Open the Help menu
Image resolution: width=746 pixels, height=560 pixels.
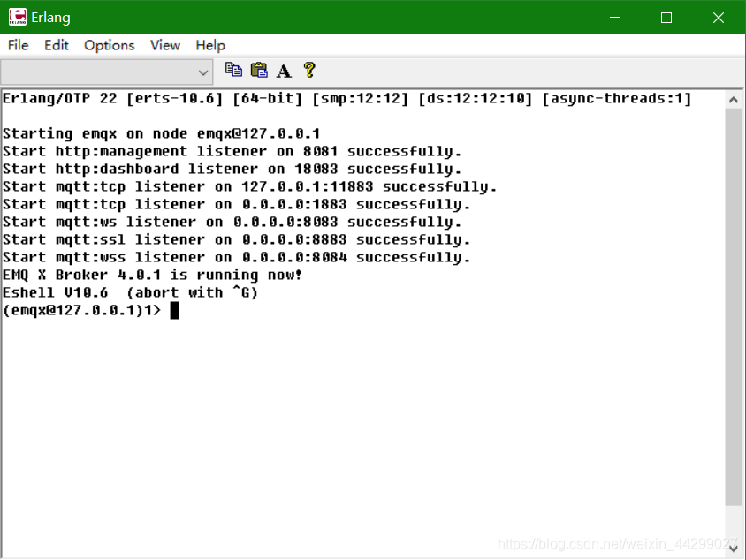[210, 45]
